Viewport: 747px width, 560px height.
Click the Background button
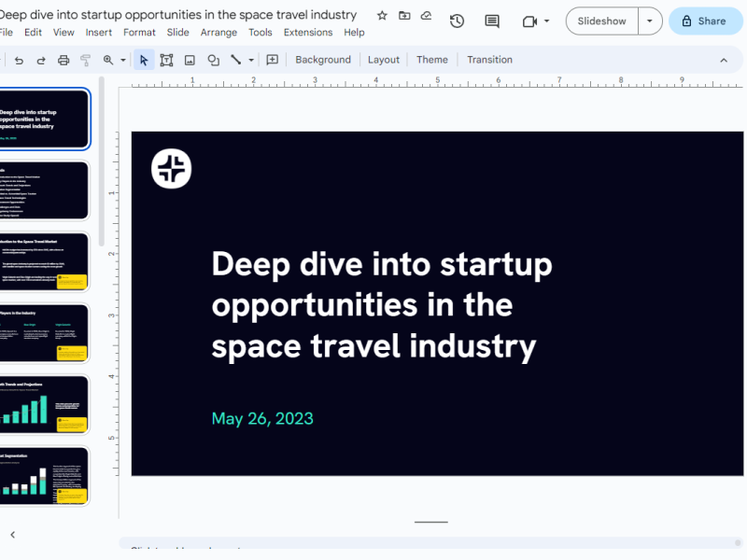[x=323, y=60]
